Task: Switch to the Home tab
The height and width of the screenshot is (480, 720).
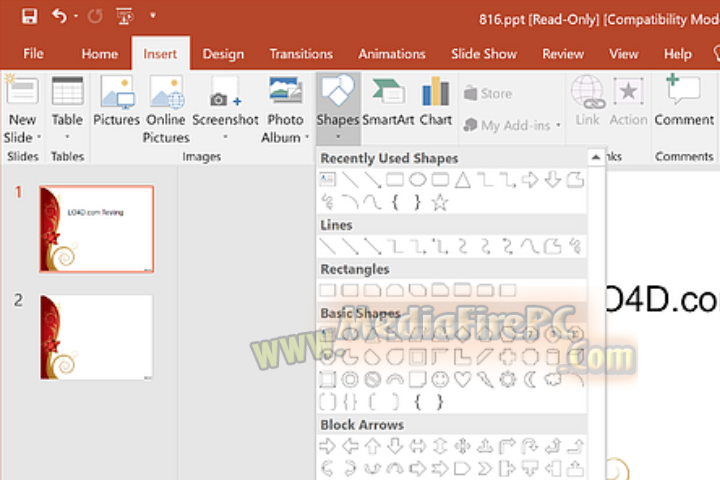Action: (100, 54)
